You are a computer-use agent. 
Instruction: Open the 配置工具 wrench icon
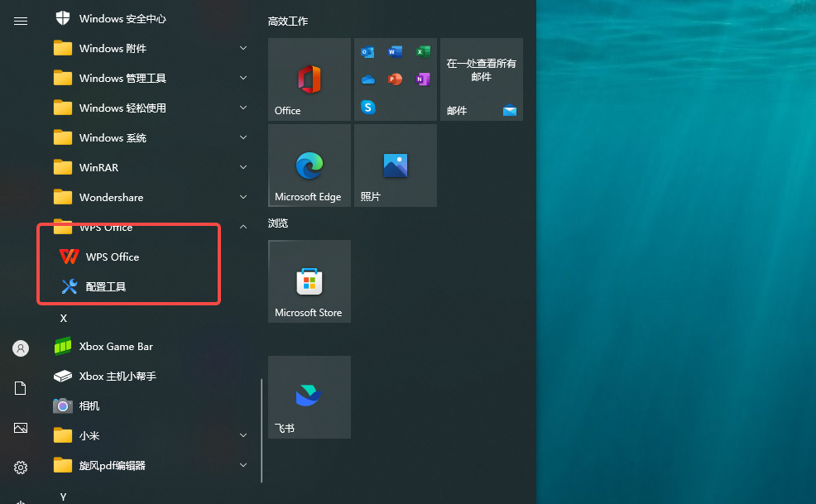(x=70, y=286)
